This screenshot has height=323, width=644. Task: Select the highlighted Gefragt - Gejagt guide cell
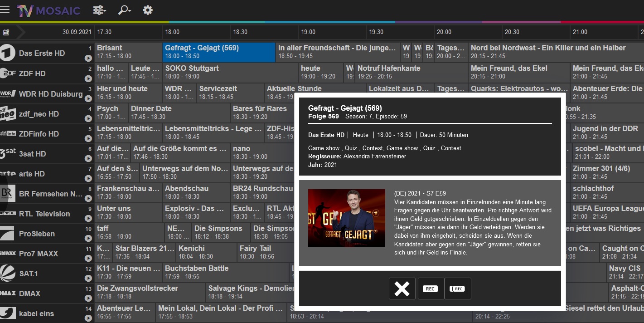point(219,52)
